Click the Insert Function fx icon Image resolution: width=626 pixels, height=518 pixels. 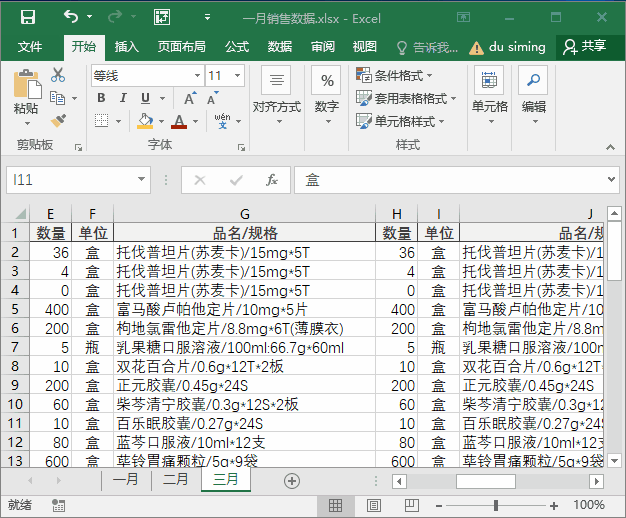point(271,180)
